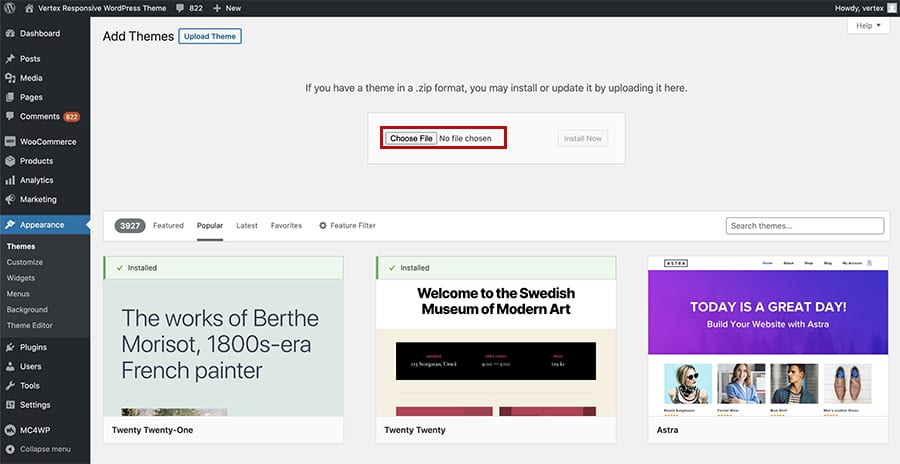This screenshot has width=900, height=464.
Task: Click the user avatar beside Howdy, vertex
Action: coord(891,8)
